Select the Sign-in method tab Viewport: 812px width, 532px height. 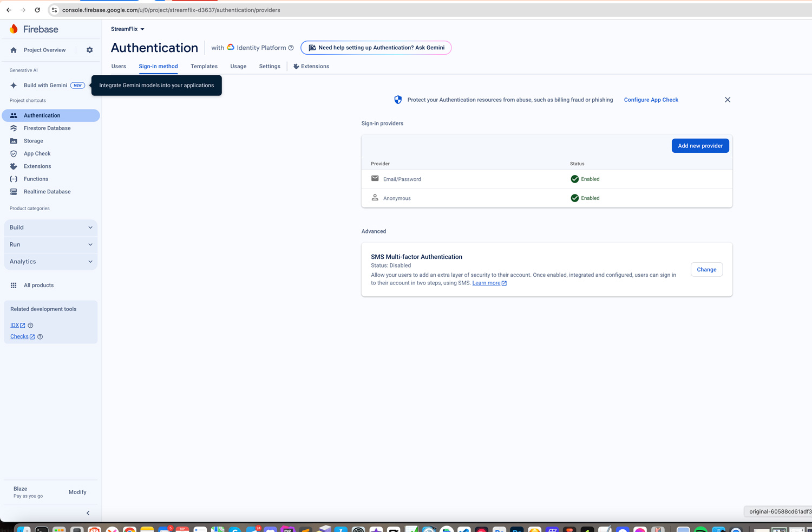158,66
